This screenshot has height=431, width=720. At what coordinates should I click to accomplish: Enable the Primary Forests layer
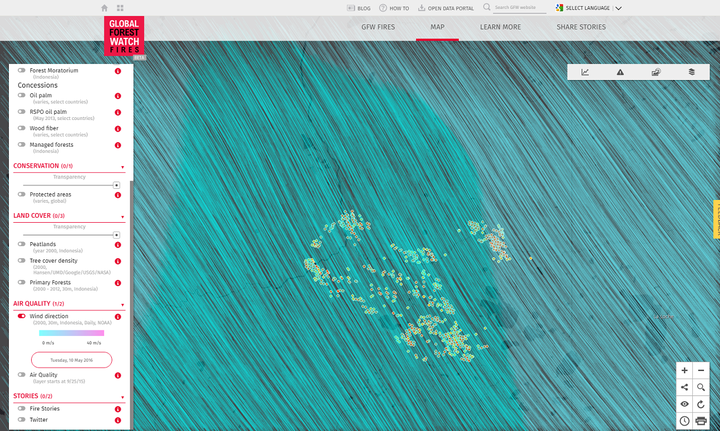22,282
